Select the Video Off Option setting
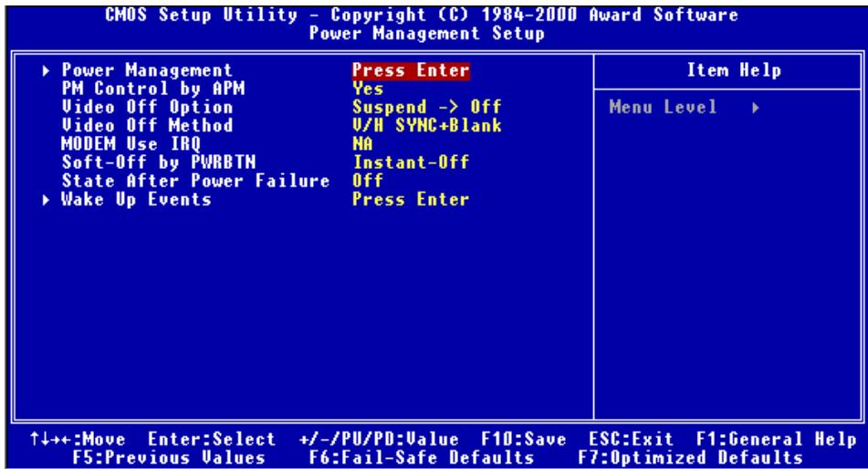868x469 pixels. (x=147, y=107)
